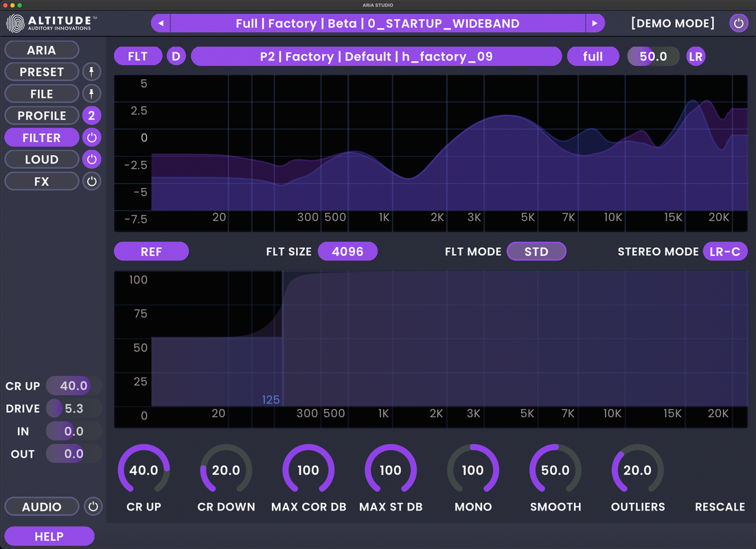
Task: Click the pin icon next to FILE
Action: click(x=91, y=93)
